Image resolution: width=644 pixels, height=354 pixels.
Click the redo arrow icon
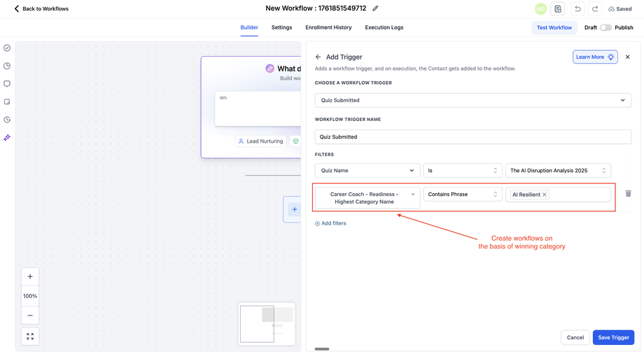(595, 9)
